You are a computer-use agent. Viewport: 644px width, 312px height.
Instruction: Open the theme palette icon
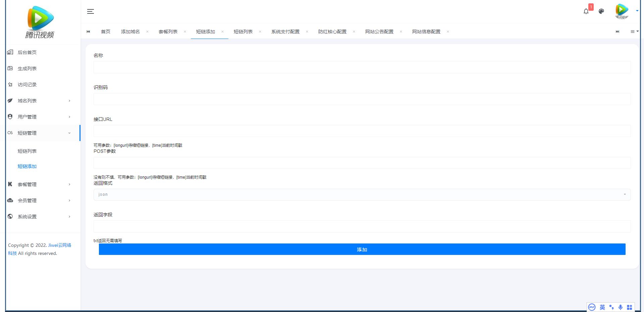[601, 11]
